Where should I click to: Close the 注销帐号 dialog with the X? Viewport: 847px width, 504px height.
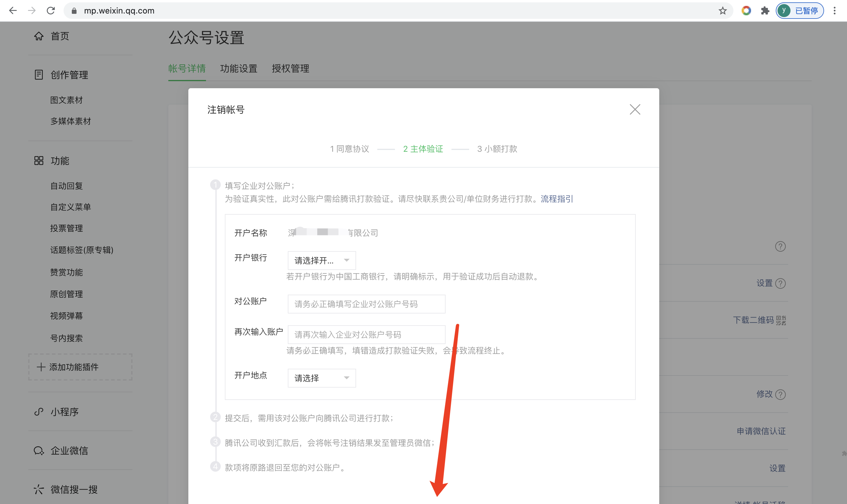coord(635,109)
